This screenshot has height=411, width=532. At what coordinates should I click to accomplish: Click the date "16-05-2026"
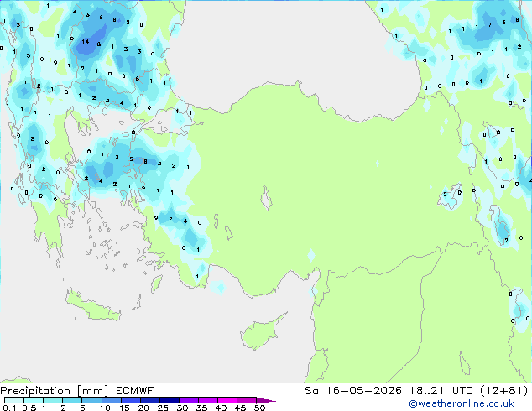364,391
